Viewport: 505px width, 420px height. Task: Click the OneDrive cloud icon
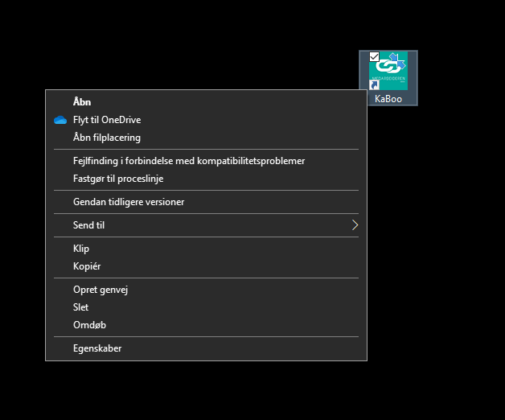point(60,120)
